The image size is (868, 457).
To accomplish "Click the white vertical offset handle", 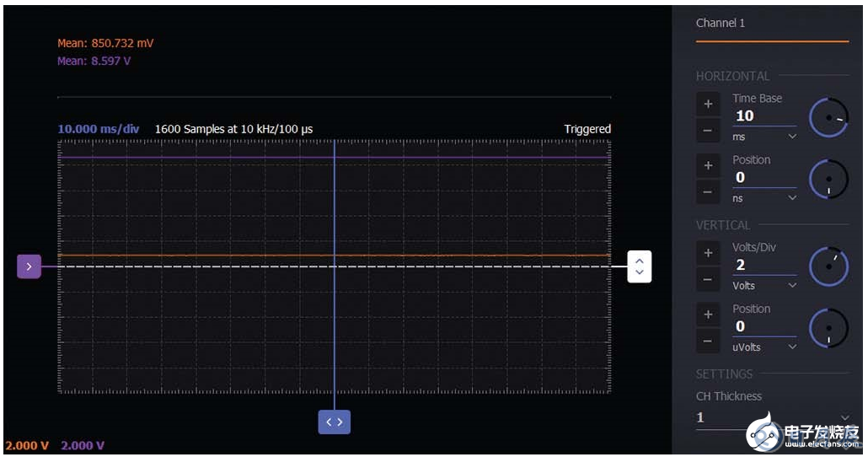I will 639,266.
